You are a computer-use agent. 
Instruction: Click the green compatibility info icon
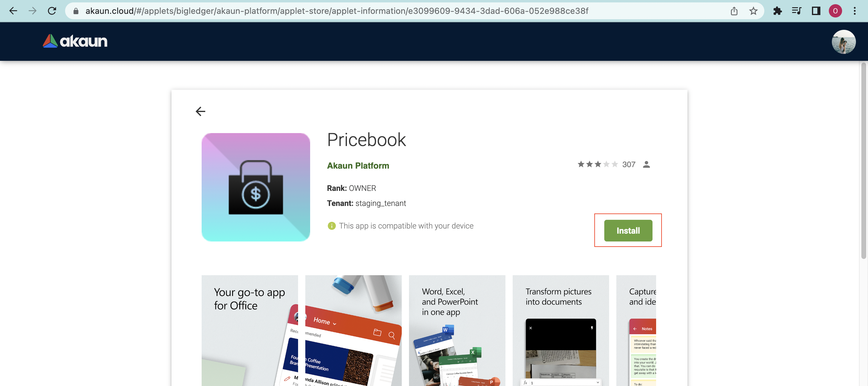(x=332, y=226)
